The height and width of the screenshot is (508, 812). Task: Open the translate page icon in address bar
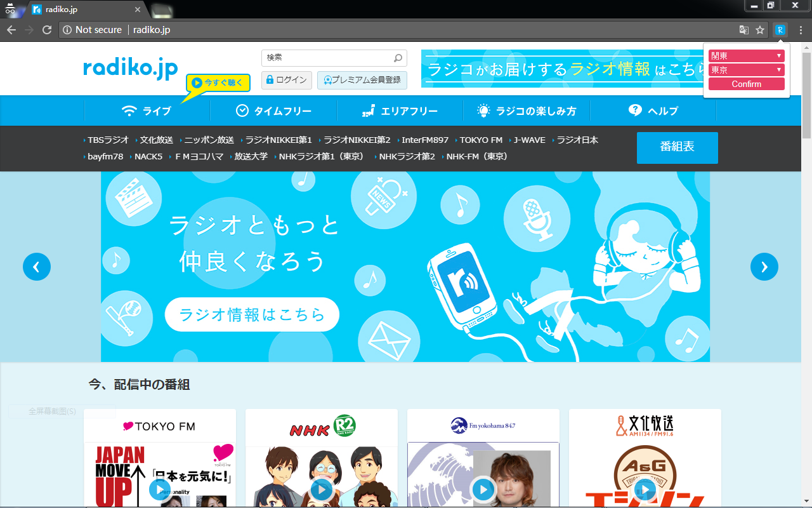[744, 30]
